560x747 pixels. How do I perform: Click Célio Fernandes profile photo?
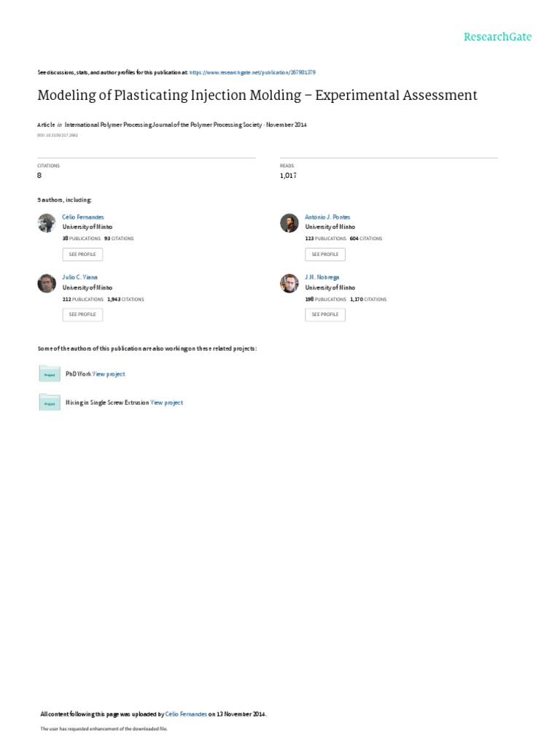(47, 223)
